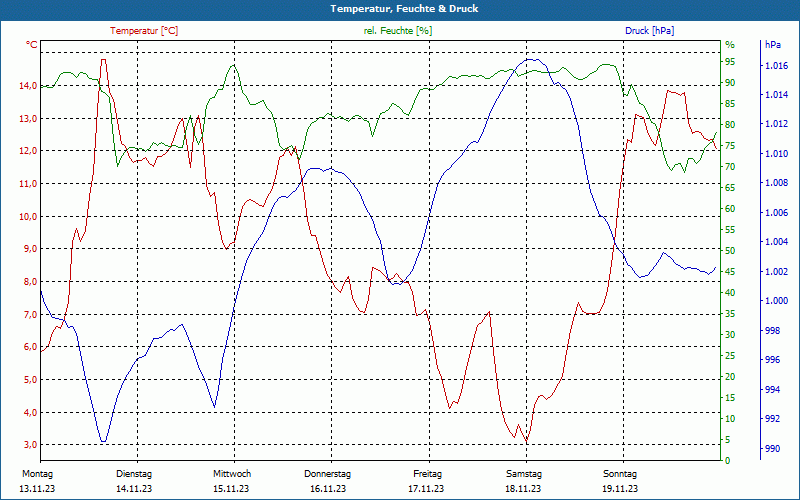Screen dimensions: 800x500
Task: Click the 'Freitag' day label
Action: [x=428, y=474]
